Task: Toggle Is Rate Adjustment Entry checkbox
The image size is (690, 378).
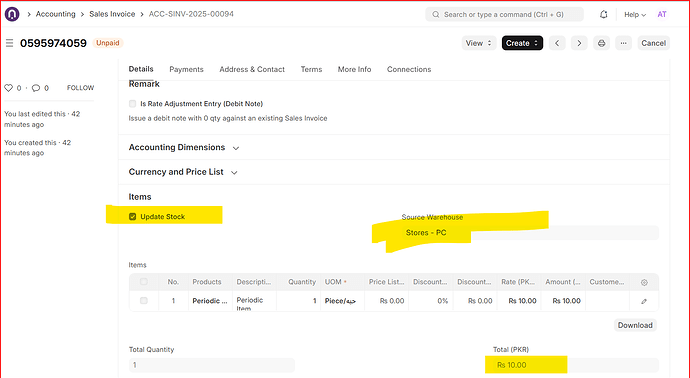Action: click(132, 104)
